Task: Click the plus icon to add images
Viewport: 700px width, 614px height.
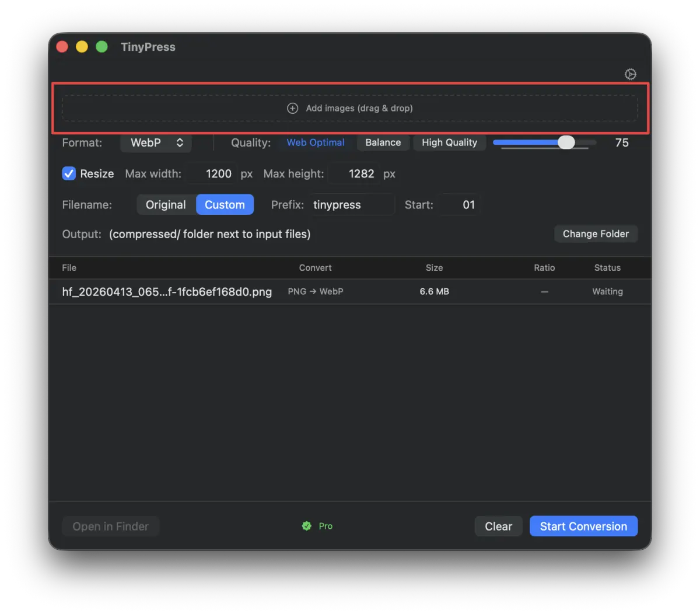Action: tap(293, 109)
